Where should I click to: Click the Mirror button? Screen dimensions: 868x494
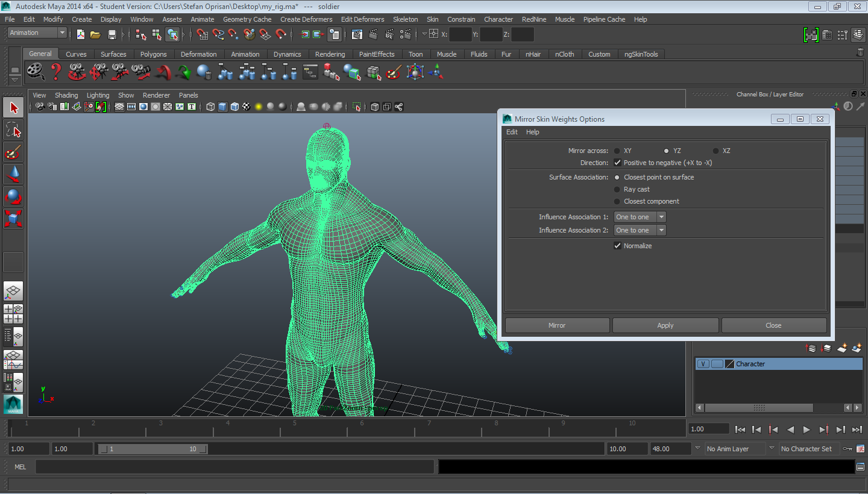pos(557,325)
